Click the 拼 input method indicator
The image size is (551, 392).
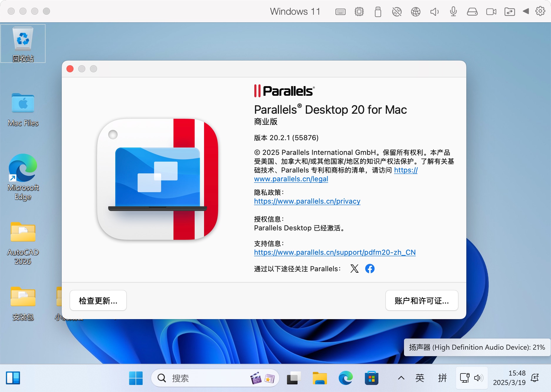pos(442,378)
